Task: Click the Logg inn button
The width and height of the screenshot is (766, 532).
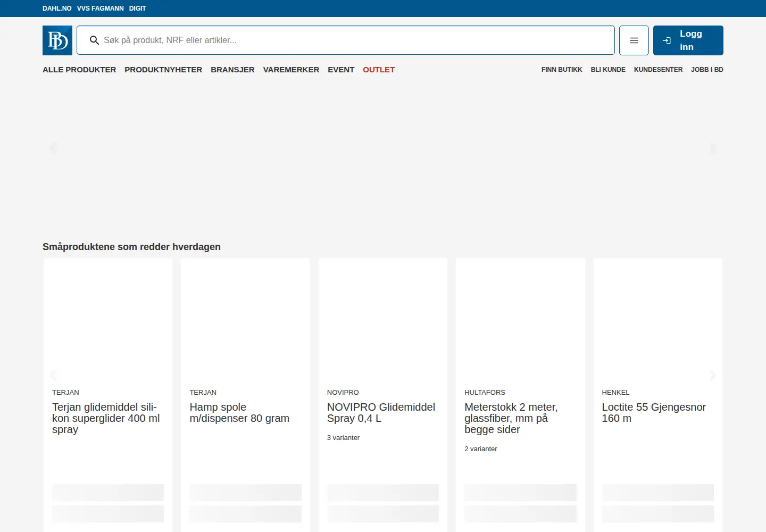Action: coord(688,40)
